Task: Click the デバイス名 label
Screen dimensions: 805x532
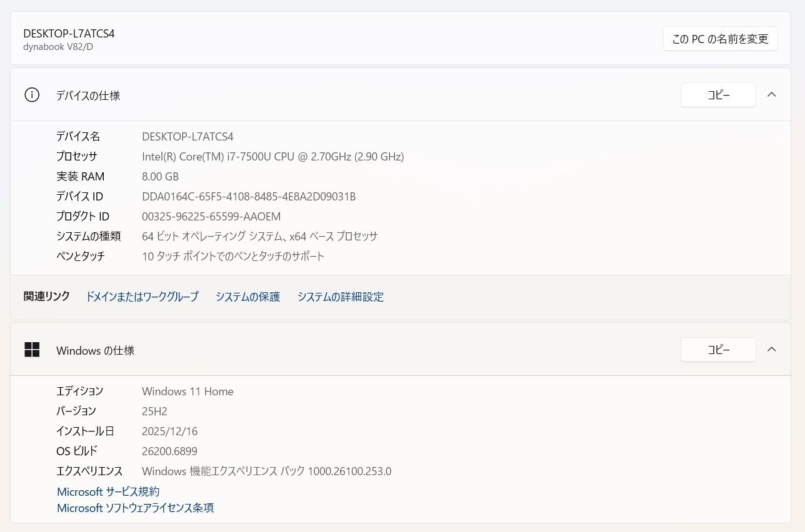Action: point(78,136)
